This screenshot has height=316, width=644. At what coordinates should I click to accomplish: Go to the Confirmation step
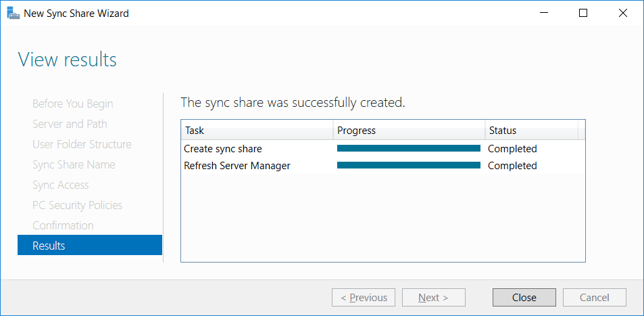point(63,225)
